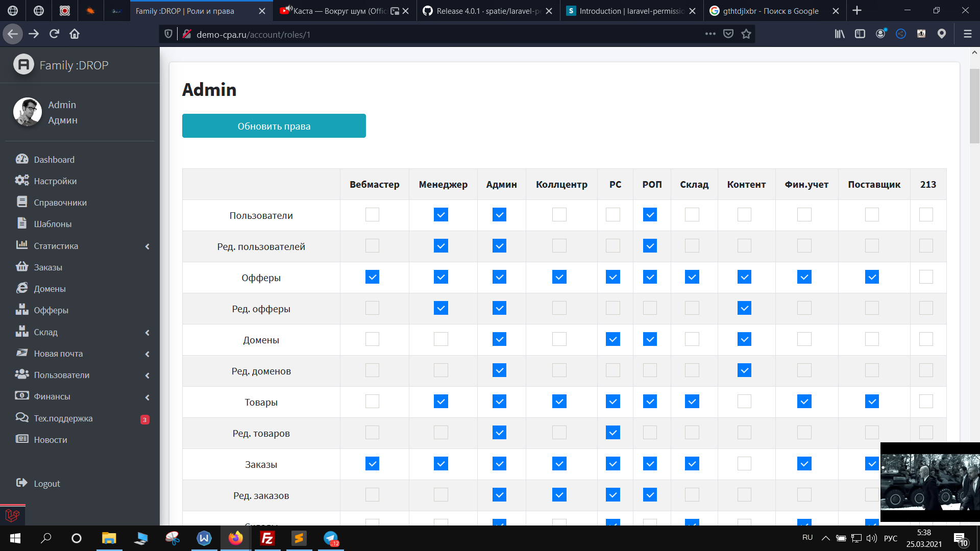Open the Firefox library icon
Screen dimensions: 980x551
(840, 34)
